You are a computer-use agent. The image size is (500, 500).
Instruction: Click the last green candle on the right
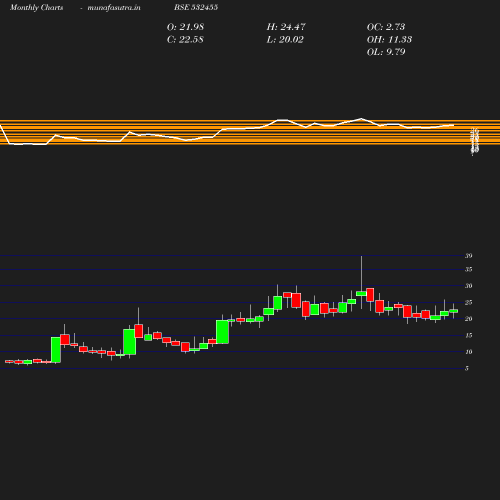tap(453, 311)
